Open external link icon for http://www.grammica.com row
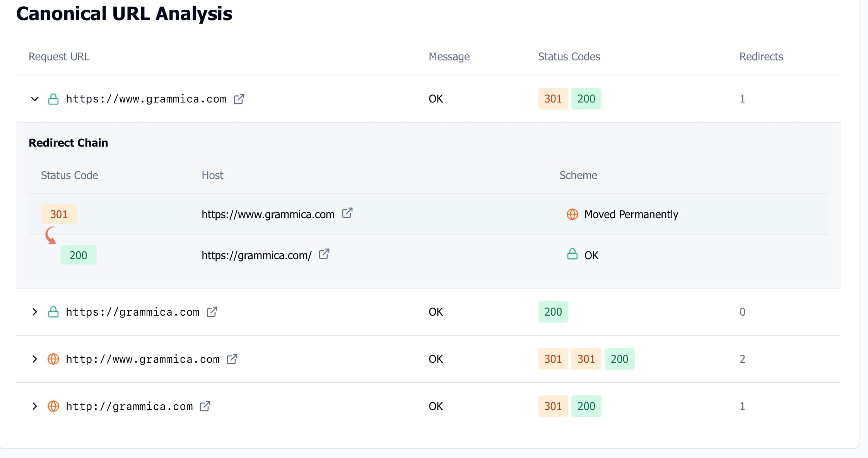 click(x=232, y=359)
